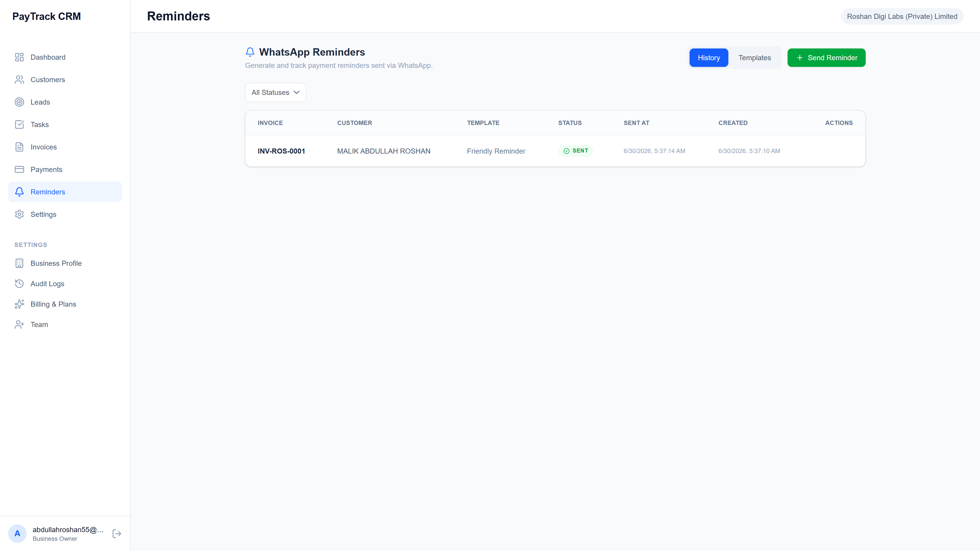Switch to the History tab
980x551 pixels.
(x=709, y=58)
